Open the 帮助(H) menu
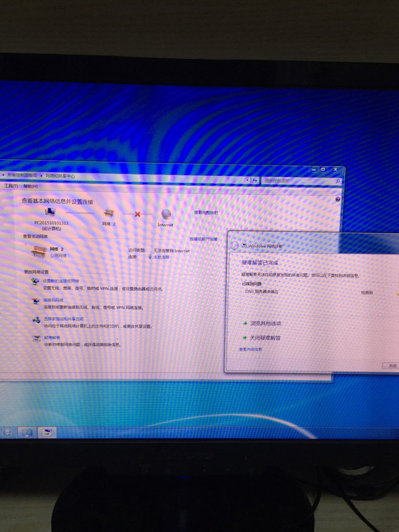Screen dimensions: 399x532 [x=31, y=187]
